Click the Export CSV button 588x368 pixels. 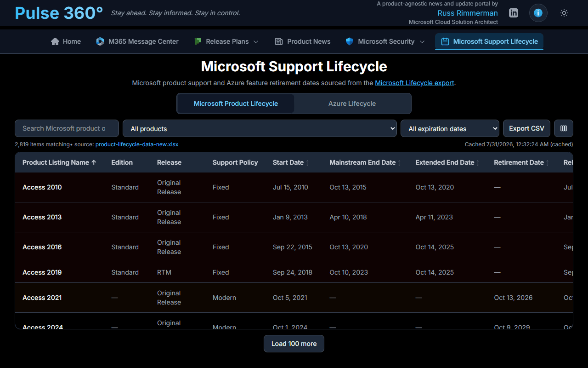tap(526, 128)
